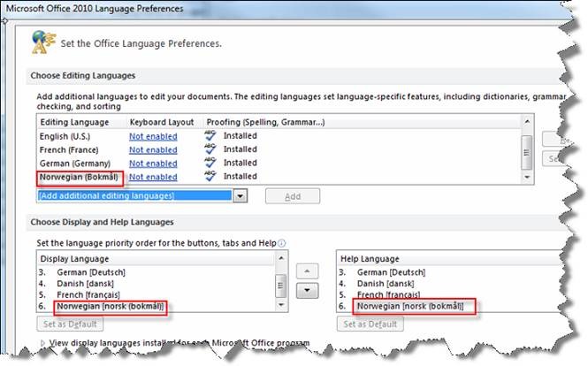Click the Proofing (Spelling, Grammar...) column header
The image size is (588, 366).
[x=362, y=122]
